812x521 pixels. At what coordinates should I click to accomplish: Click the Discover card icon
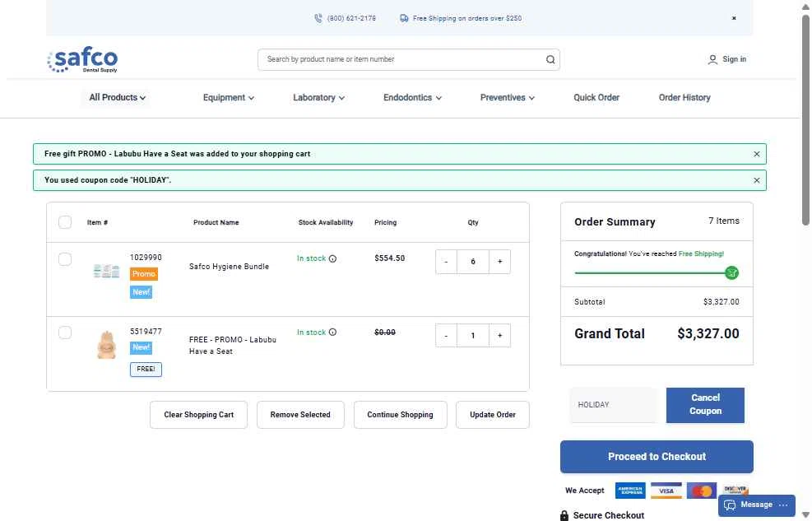tap(735, 489)
